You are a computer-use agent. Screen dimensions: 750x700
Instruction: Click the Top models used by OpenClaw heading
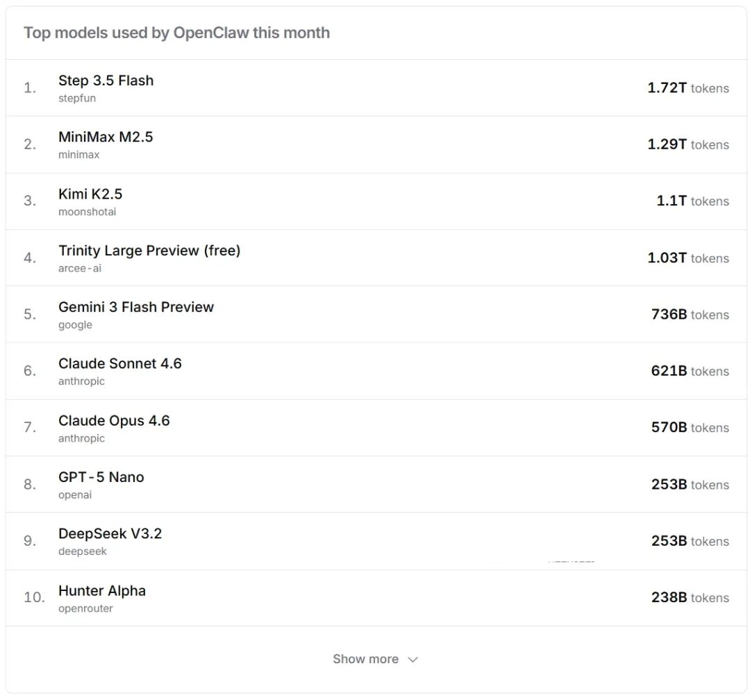176,33
